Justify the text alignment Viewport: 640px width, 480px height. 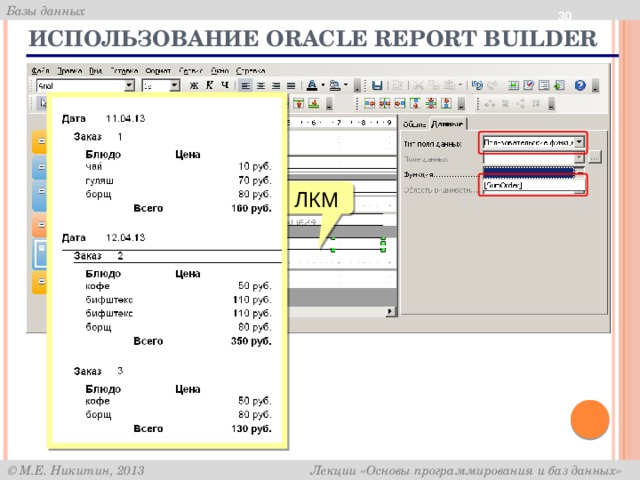point(291,86)
